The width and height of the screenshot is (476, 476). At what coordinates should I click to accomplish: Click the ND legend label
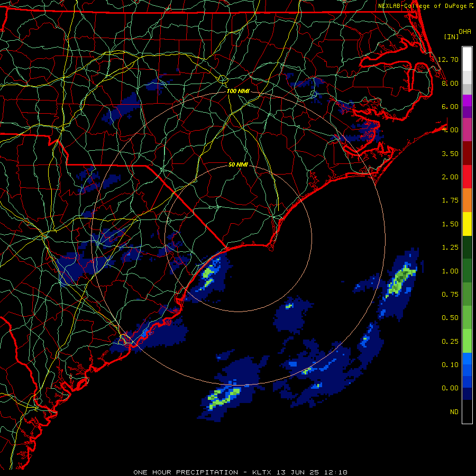[454, 412]
